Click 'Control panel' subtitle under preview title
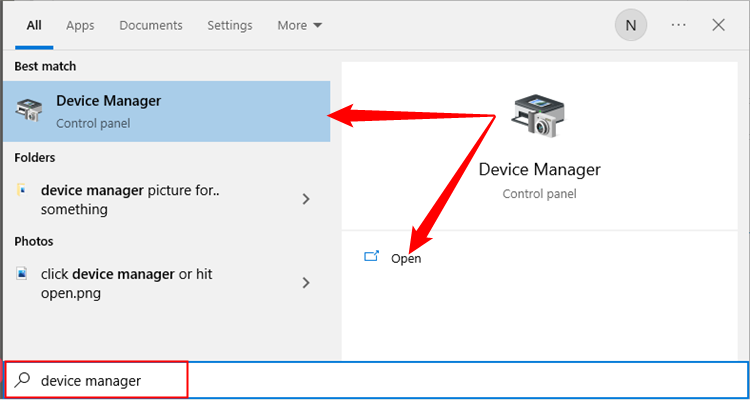Viewport: 750px width, 400px height. (540, 194)
